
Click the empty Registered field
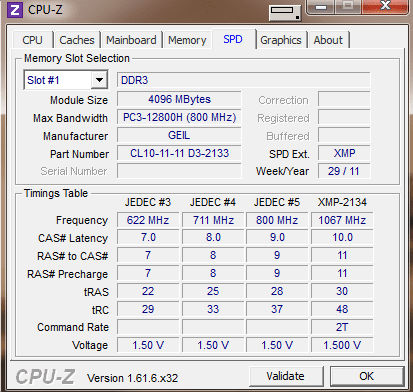click(344, 117)
